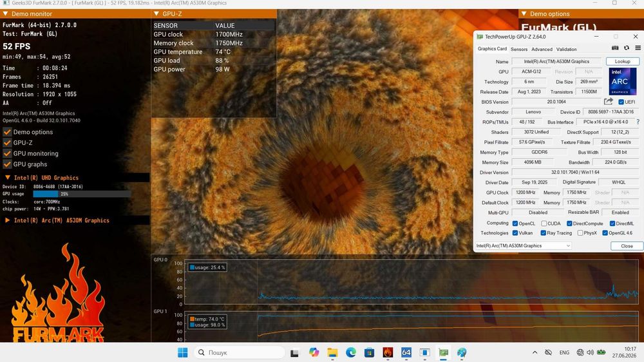Open the GPU selection dropdown in GPU-Z
The height and width of the screenshot is (362, 644).
pos(523,245)
